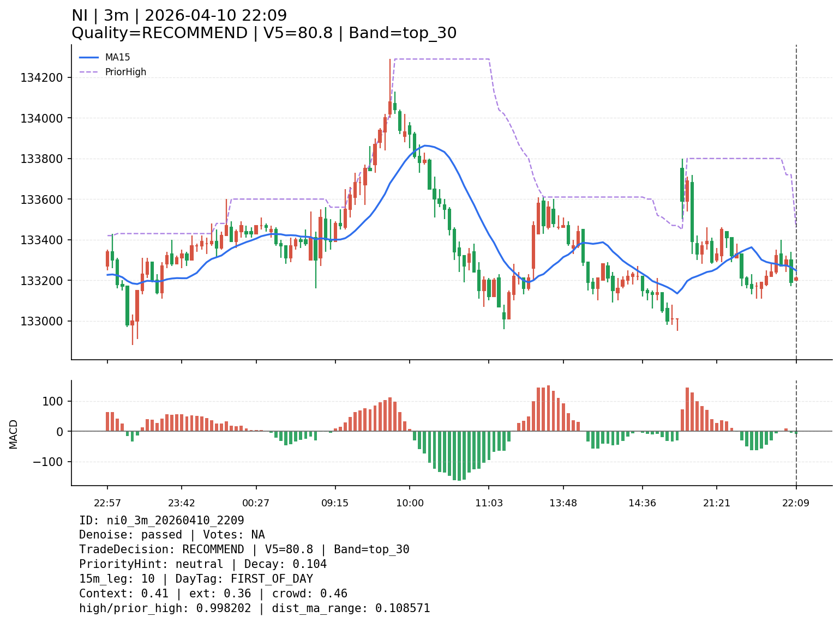Click the chart title with NI 3m timestamp
The height and width of the screenshot is (623, 840).
[x=179, y=16]
